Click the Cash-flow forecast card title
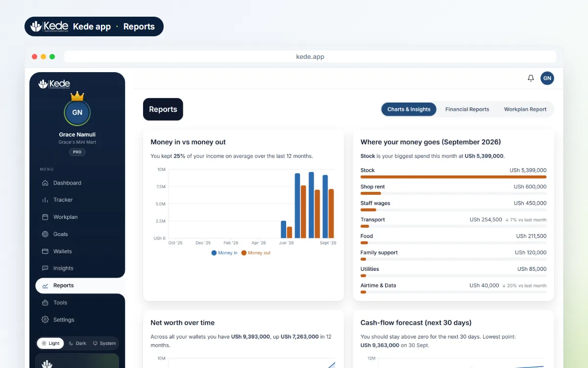Screen dimensions: 588x368 pos(416,323)
